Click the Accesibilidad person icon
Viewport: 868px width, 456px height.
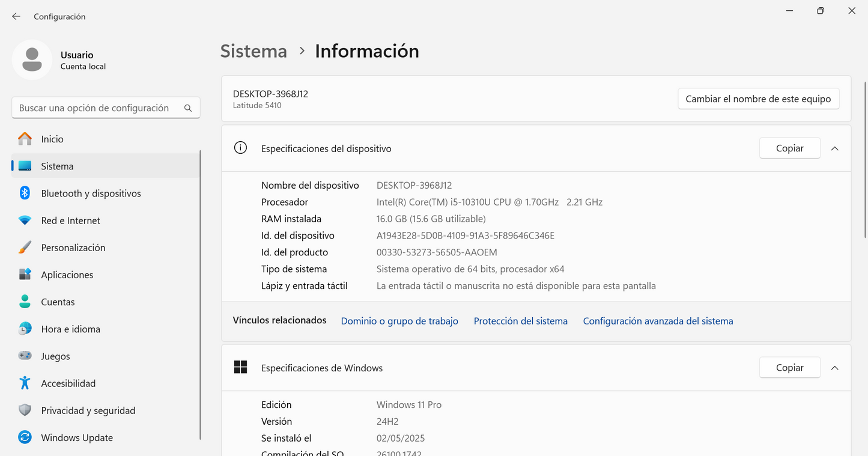pyautogui.click(x=25, y=383)
